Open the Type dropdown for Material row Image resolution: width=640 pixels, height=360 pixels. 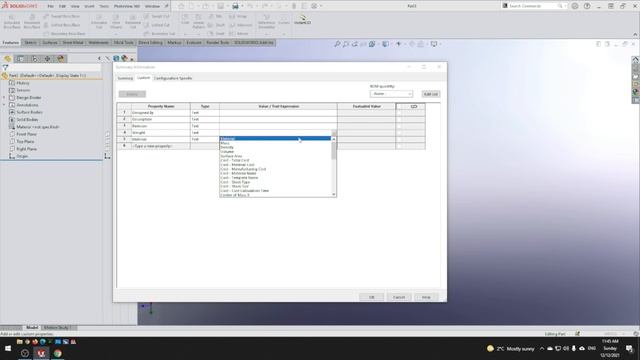tap(204, 139)
